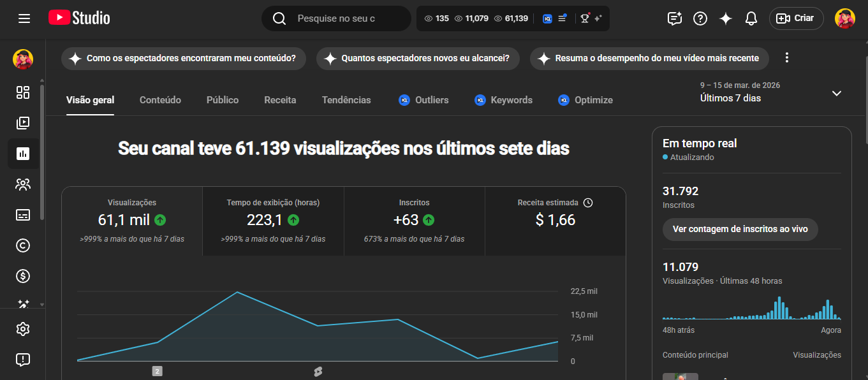Open the hamburger navigation menu

point(24,18)
